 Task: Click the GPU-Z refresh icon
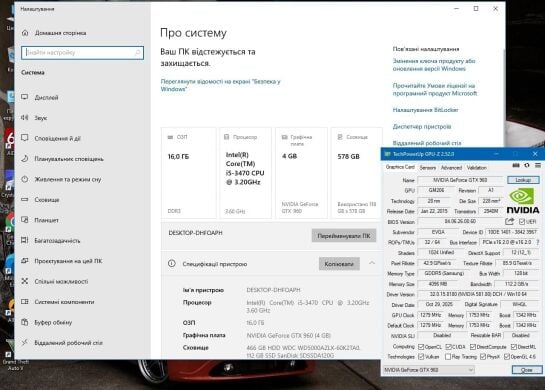point(527,166)
